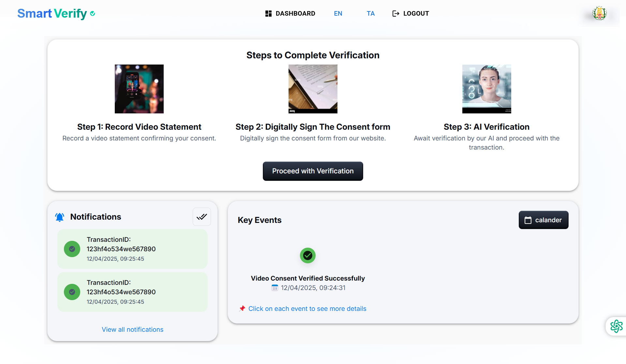This screenshot has width=626, height=364.
Task: Click the logout arrow icon
Action: [395, 13]
